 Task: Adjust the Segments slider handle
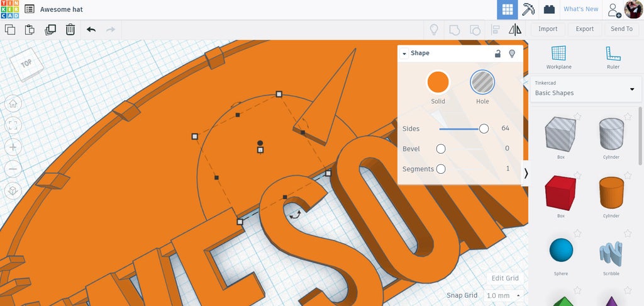[441, 169]
